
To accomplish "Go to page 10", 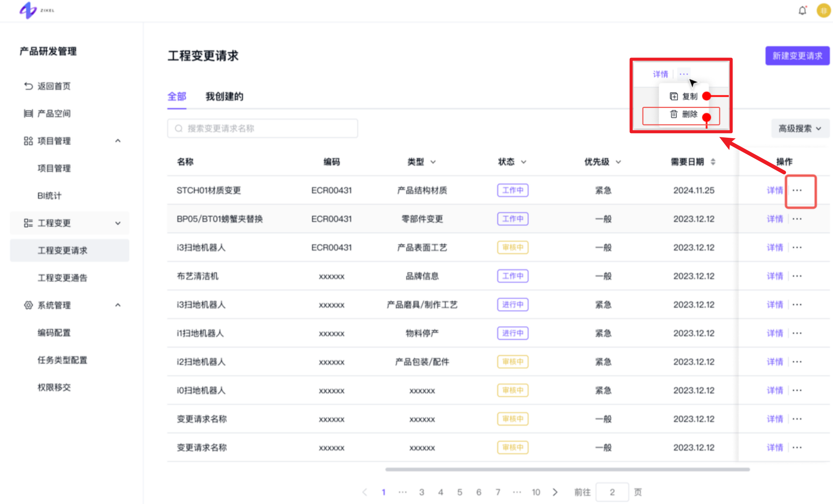I will [536, 492].
